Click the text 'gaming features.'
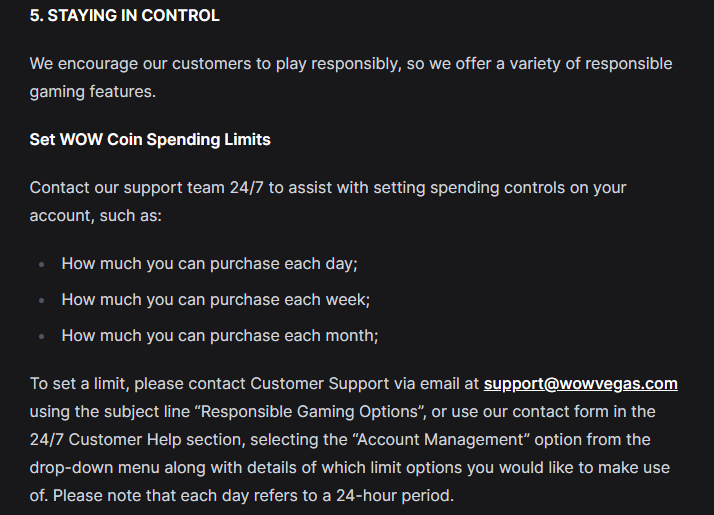Image resolution: width=714 pixels, height=515 pixels. pyautogui.click(x=93, y=92)
